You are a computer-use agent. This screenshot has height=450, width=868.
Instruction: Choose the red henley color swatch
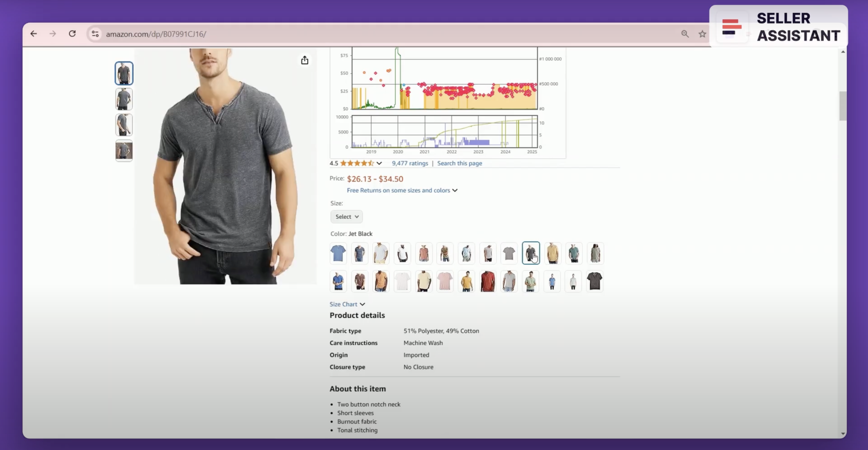pos(488,281)
